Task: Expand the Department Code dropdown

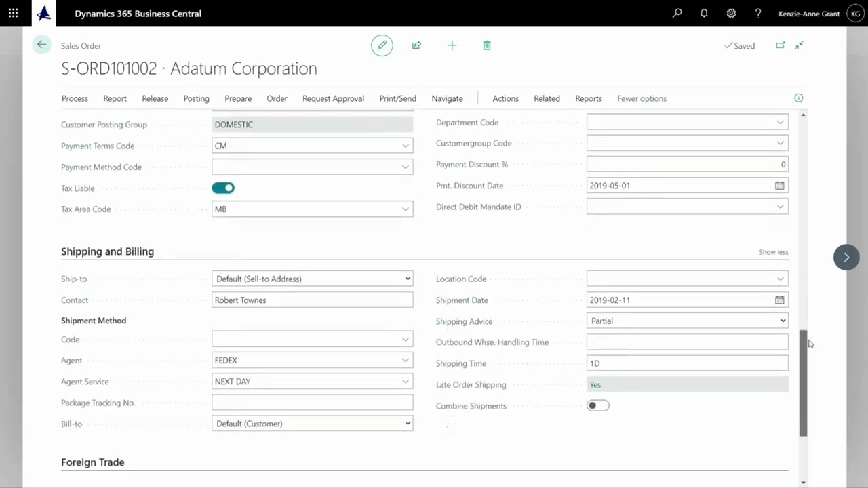Action: [780, 123]
